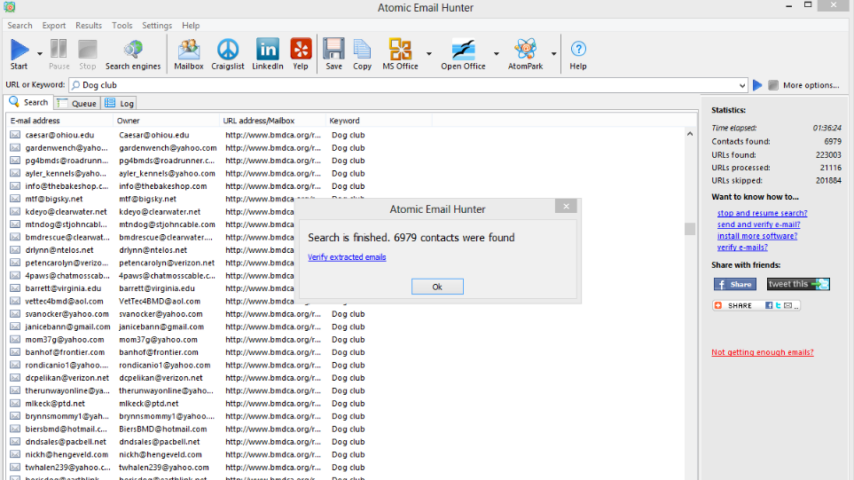Open More options
Screen dimensions: 854x480
(x=811, y=85)
